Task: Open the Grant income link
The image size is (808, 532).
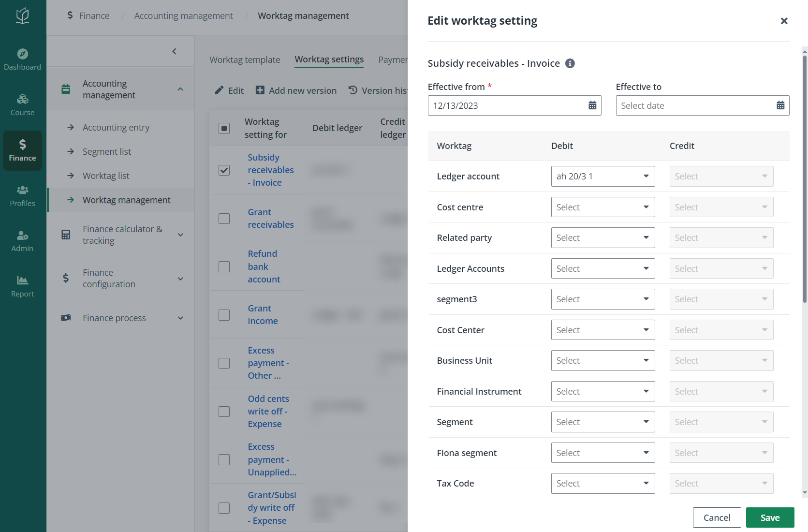Action: click(263, 314)
